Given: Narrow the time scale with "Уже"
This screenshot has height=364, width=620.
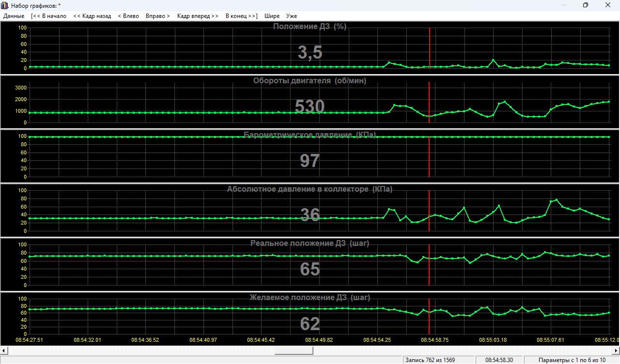Looking at the screenshot, I should [292, 16].
